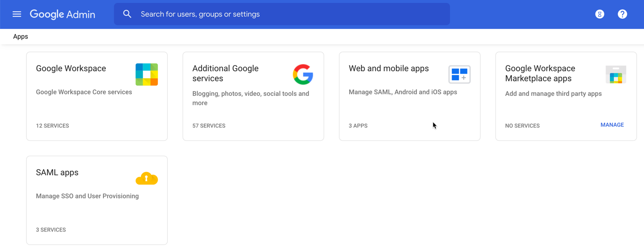
Task: Click the MANAGE link
Action: pos(612,125)
